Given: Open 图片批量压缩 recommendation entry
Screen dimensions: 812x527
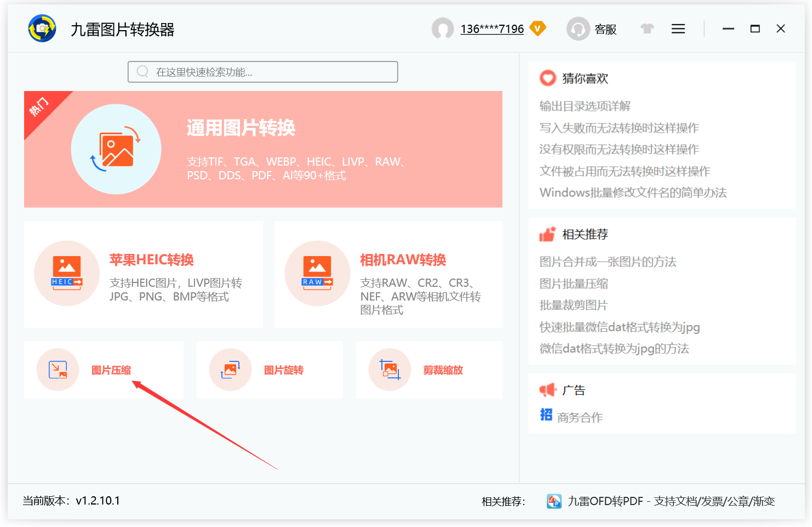Looking at the screenshot, I should pos(573,283).
